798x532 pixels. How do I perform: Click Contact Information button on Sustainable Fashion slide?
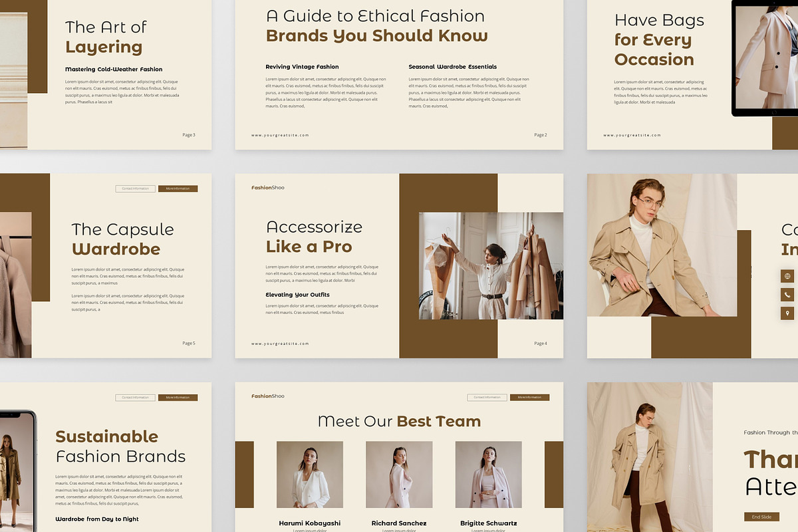coord(135,398)
